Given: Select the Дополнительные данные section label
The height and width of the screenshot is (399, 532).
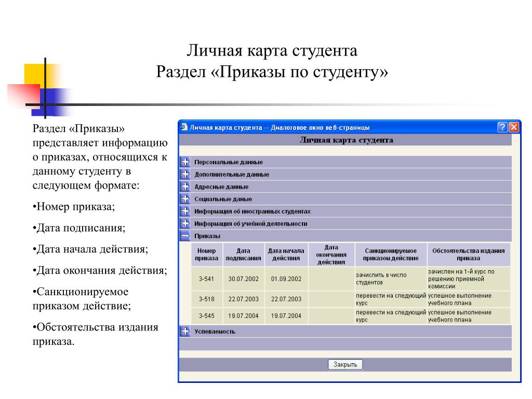Looking at the screenshot, I should [x=232, y=175].
